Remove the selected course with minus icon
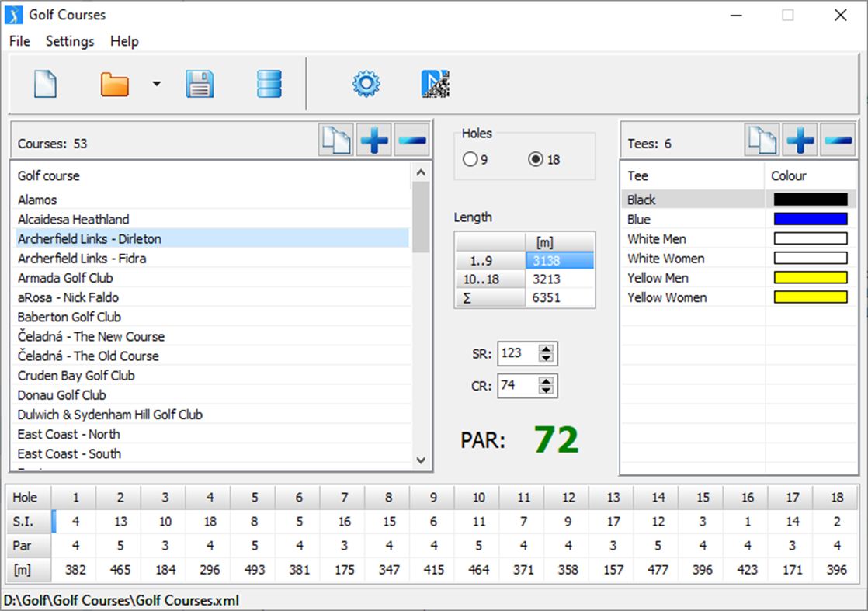Screen dimensions: 868x611 click(x=412, y=141)
